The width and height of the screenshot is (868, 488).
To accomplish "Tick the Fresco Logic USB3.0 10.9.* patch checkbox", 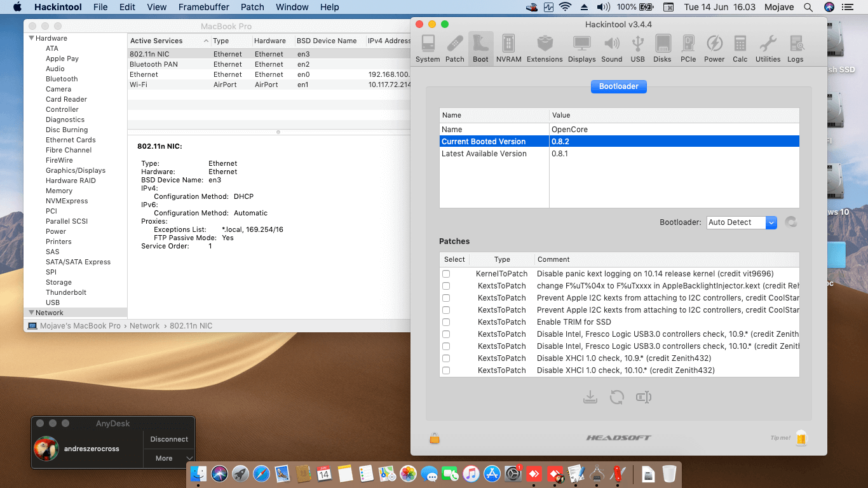I will (446, 334).
